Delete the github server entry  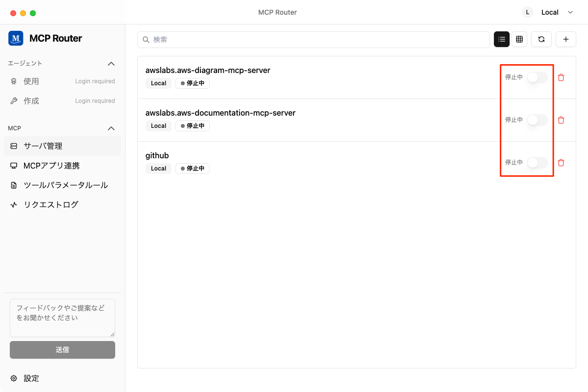click(562, 163)
